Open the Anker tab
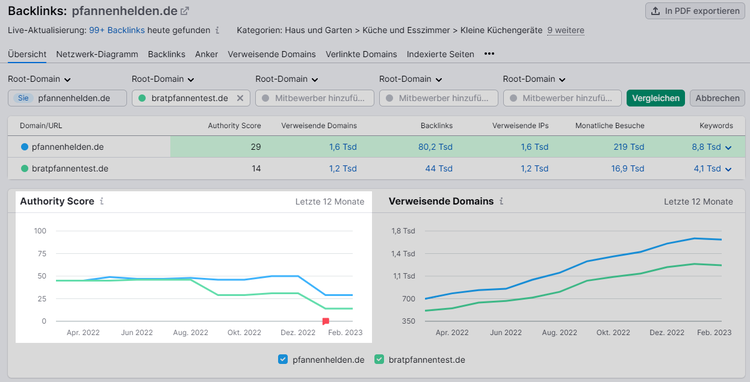The height and width of the screenshot is (382, 750). [206, 54]
